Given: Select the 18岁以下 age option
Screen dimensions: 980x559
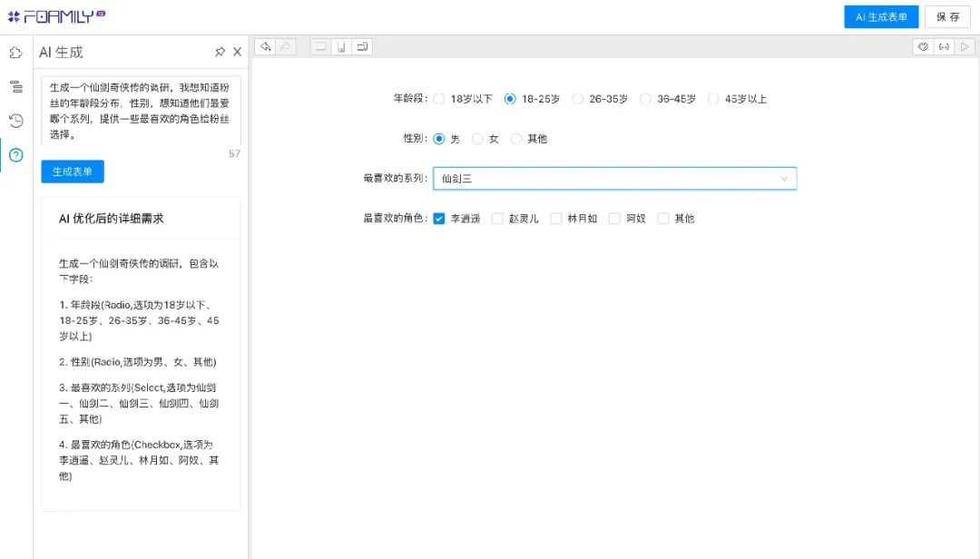Looking at the screenshot, I should 439,99.
